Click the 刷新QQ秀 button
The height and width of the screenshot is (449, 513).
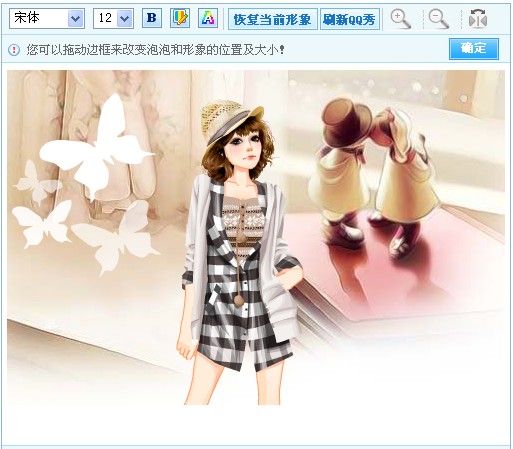pyautogui.click(x=349, y=19)
